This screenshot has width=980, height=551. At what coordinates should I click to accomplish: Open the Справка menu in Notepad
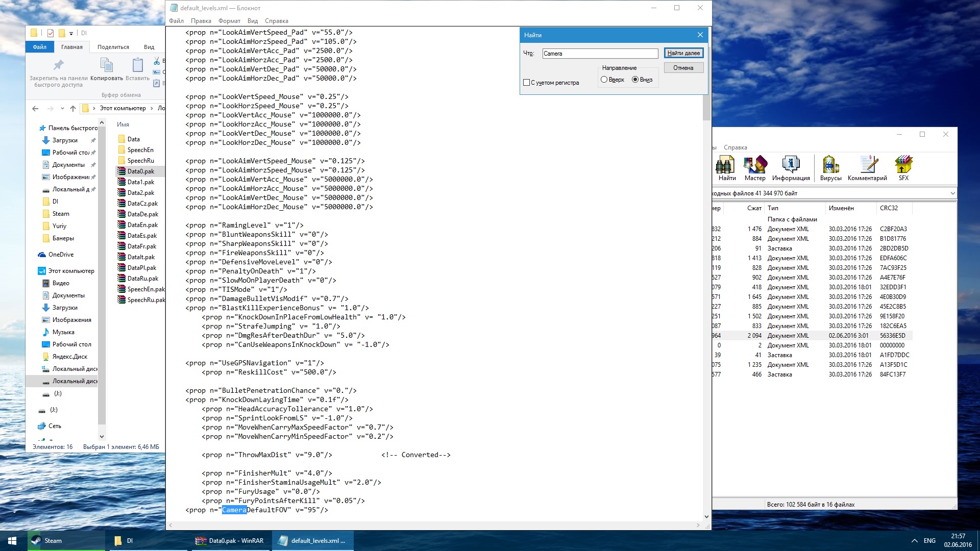coord(277,21)
